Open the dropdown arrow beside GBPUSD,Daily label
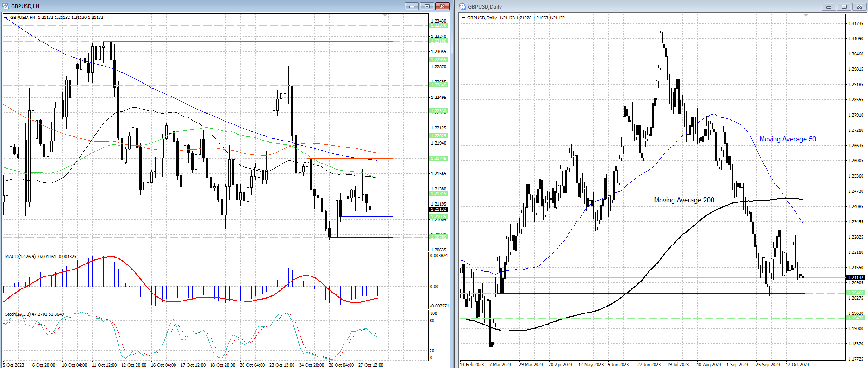 (463, 18)
